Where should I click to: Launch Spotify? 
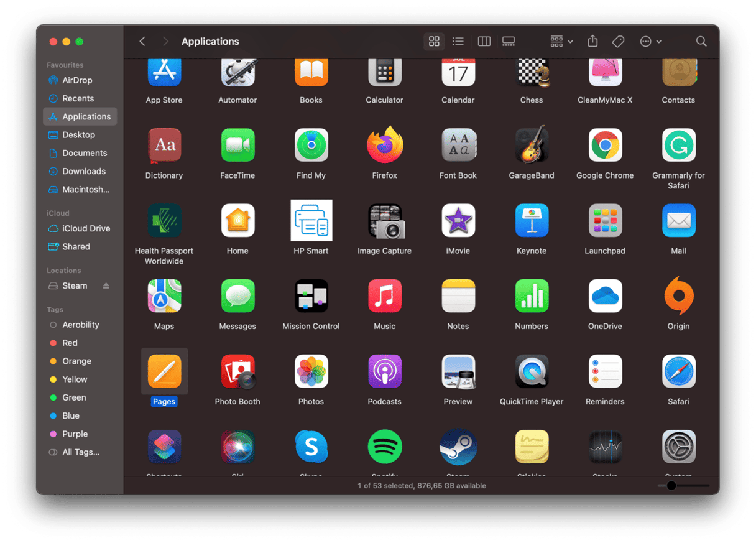click(x=384, y=446)
